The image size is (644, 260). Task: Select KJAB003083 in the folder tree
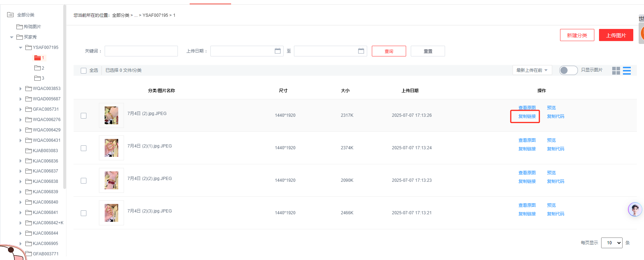click(x=45, y=151)
